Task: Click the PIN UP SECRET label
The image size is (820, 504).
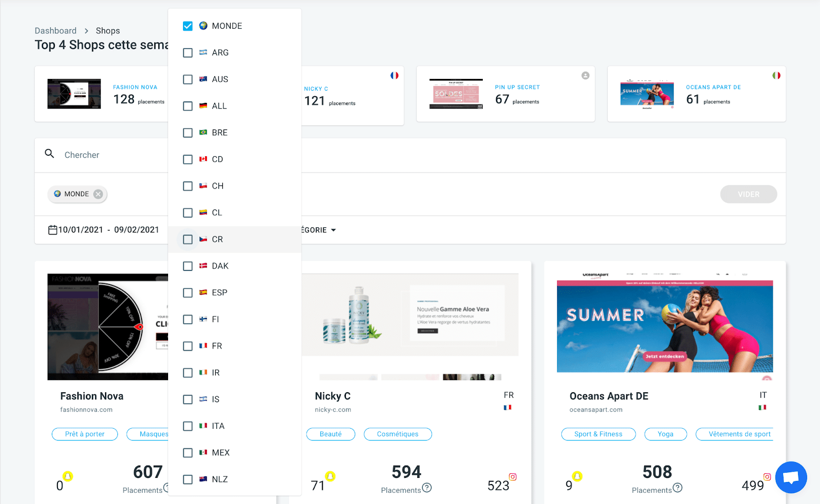Action: pyautogui.click(x=518, y=87)
